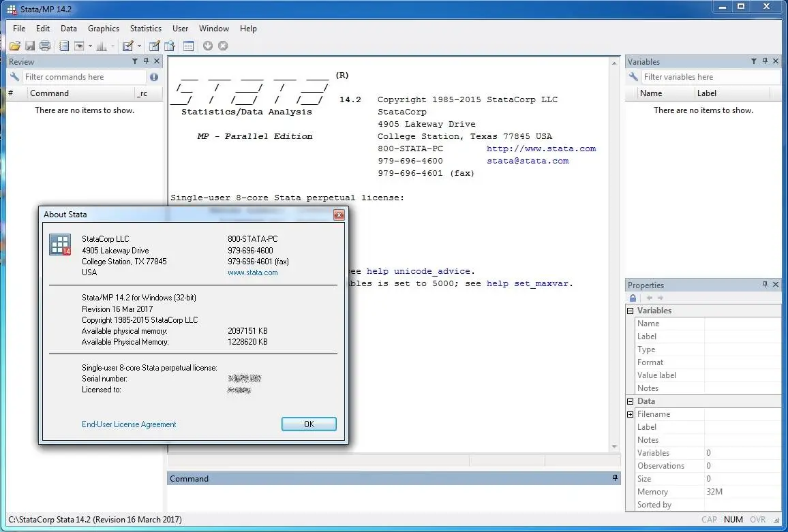Collapse the Variables section in Properties
788x532 pixels.
631,311
